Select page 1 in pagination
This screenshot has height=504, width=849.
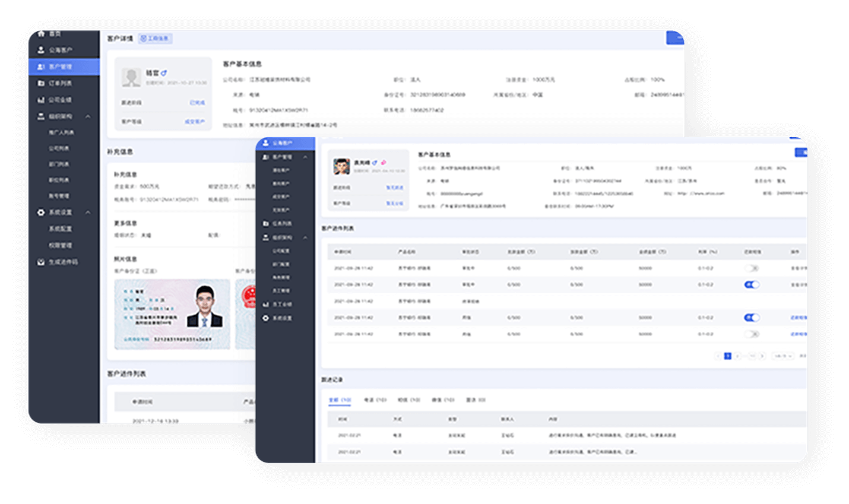[x=727, y=356]
